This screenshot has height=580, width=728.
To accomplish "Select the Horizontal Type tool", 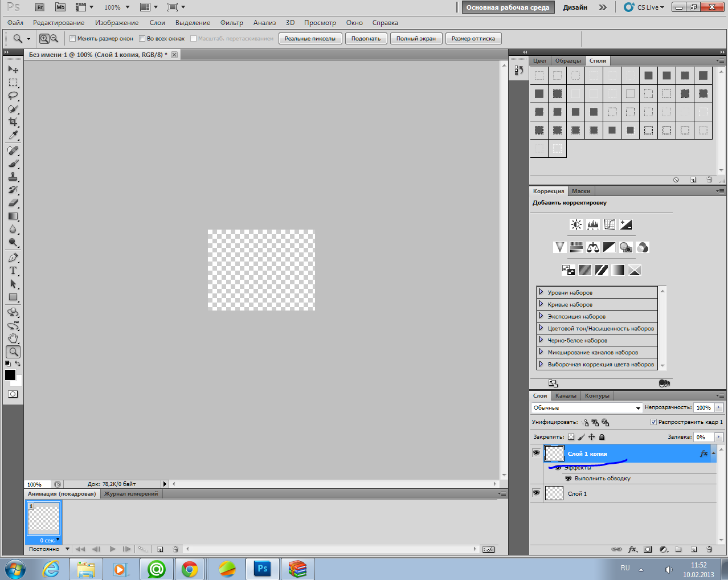I will [13, 271].
